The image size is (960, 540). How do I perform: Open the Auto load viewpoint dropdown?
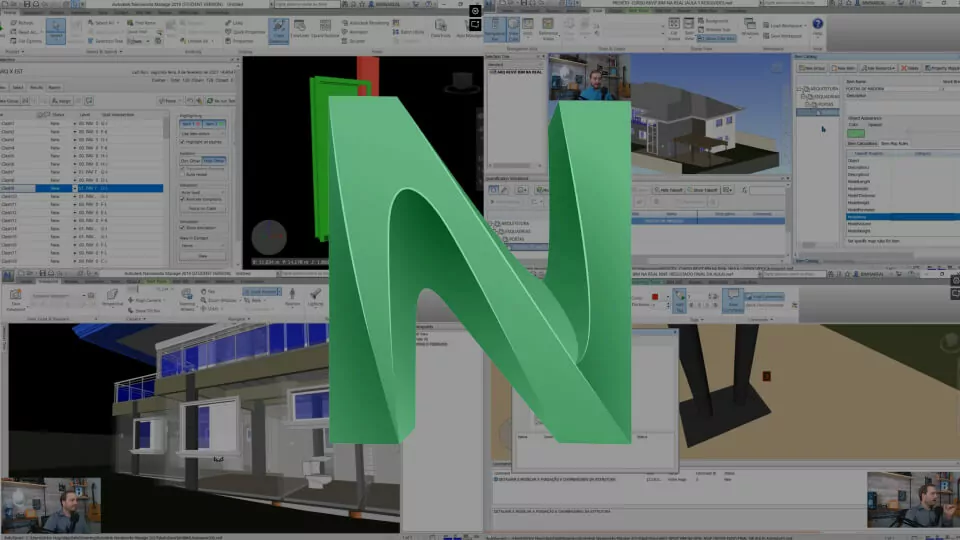click(x=202, y=192)
